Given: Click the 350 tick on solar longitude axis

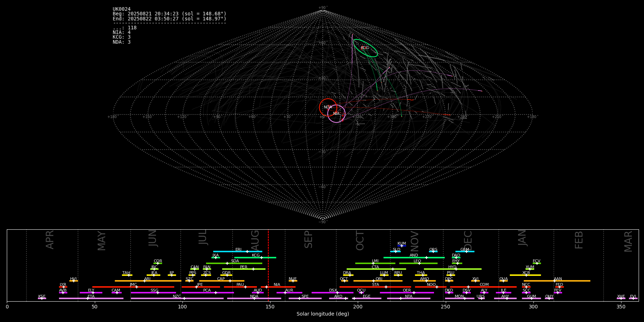Looking at the screenshot, I should [621, 307].
